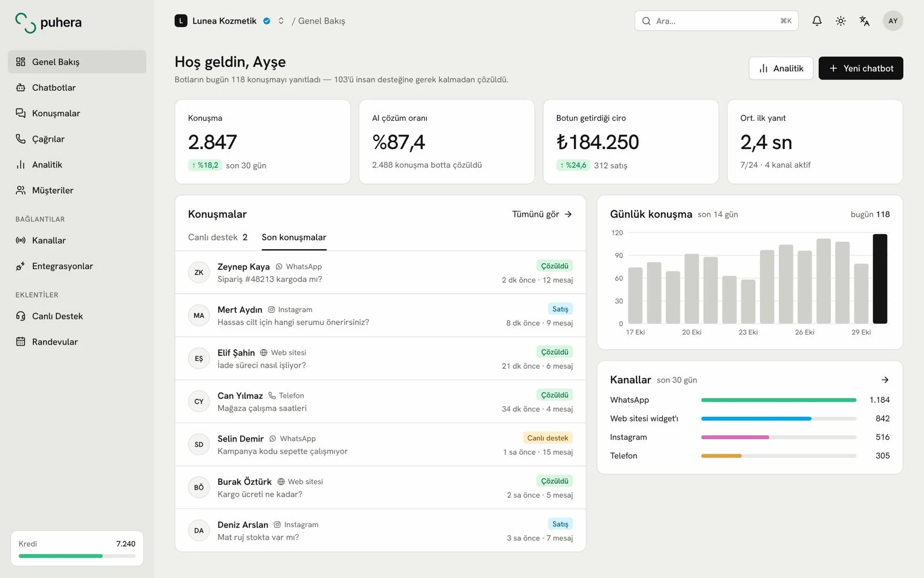This screenshot has height=578, width=924.
Task: Open the language translation icon
Action: [x=865, y=21]
